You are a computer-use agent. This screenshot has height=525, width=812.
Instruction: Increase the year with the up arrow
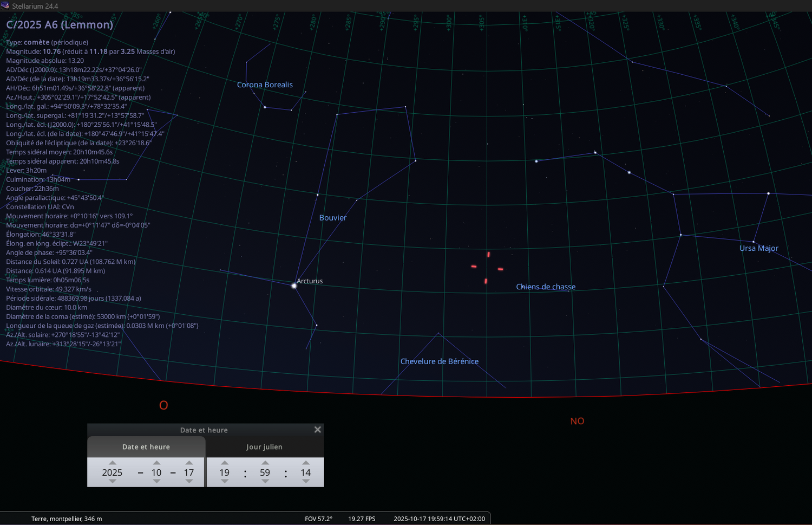112,463
